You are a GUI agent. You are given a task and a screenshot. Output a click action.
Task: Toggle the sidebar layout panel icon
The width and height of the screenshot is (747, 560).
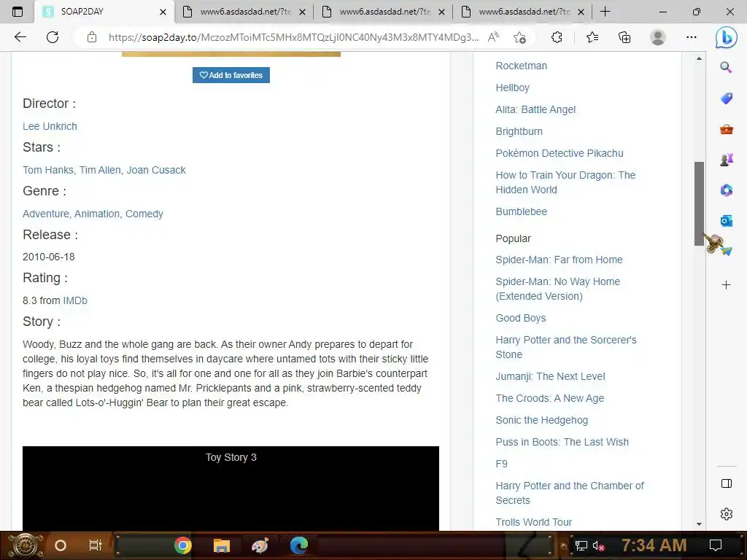click(726, 484)
